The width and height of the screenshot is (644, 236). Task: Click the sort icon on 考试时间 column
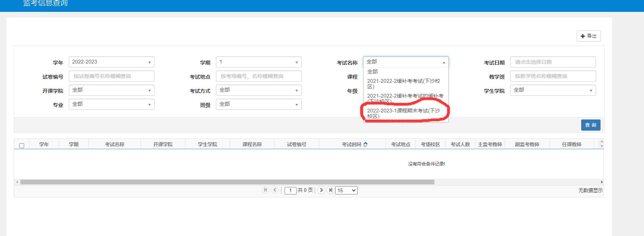point(365,144)
